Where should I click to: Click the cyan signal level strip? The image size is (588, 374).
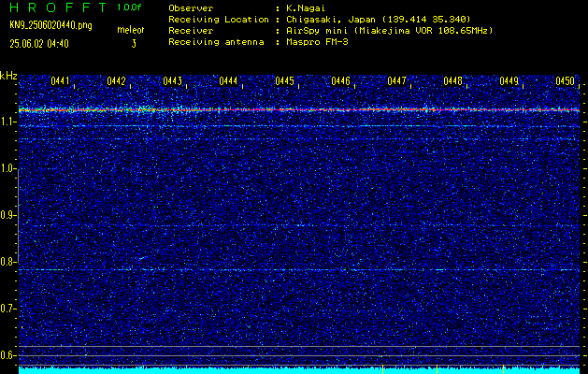pyautogui.click(x=299, y=370)
